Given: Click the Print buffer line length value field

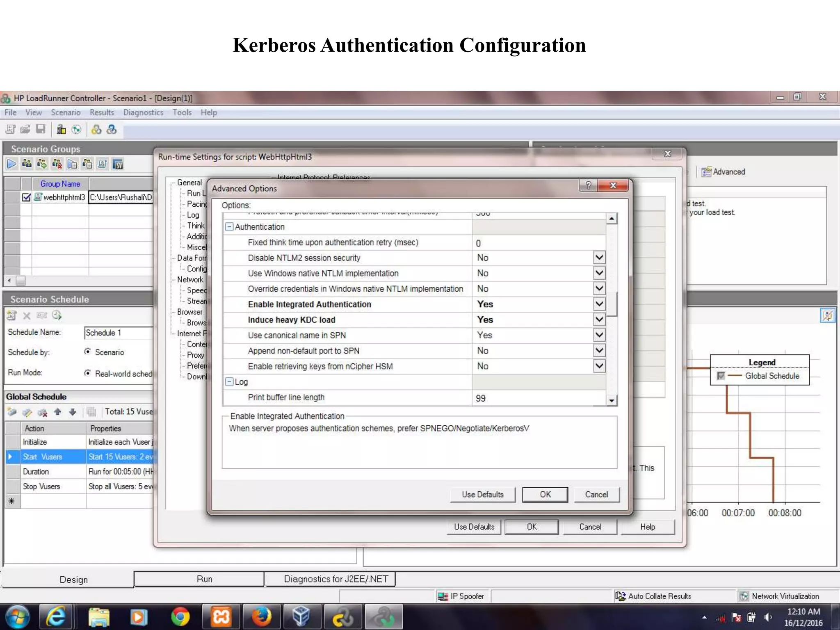Looking at the screenshot, I should point(539,398).
